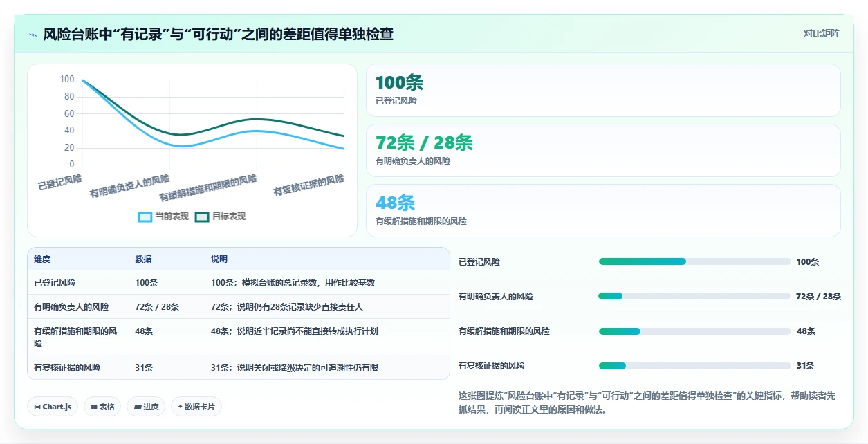
Task: Click the 31条 value beside the progress bar
Action: (x=806, y=366)
